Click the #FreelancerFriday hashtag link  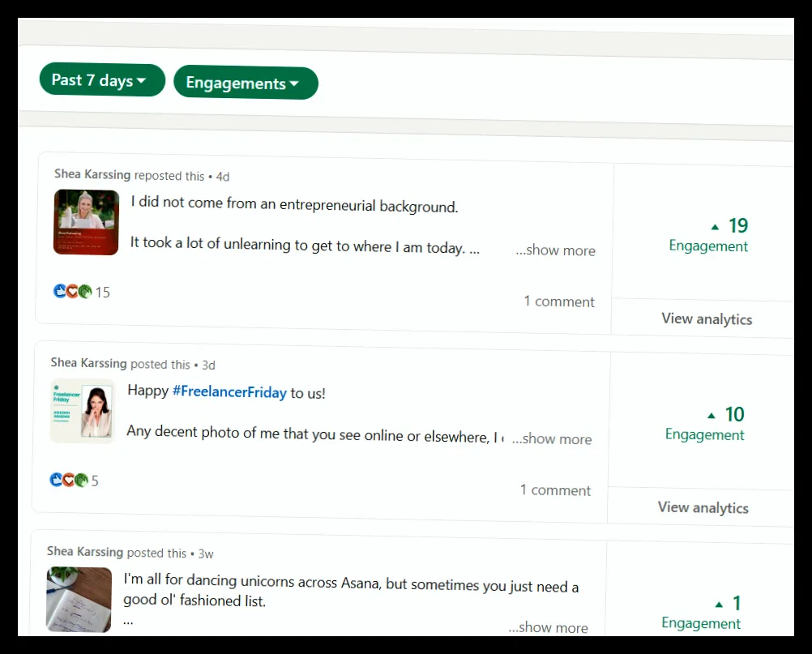[x=229, y=392]
